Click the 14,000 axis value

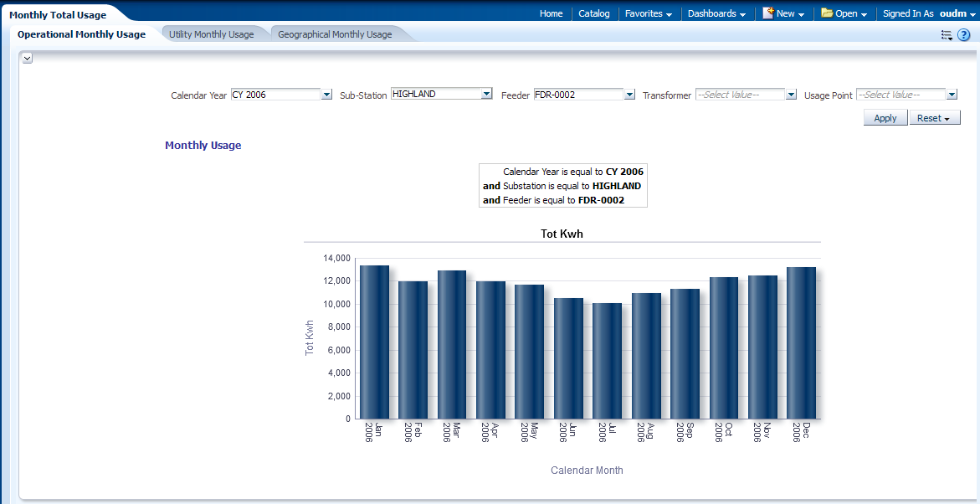coord(336,258)
